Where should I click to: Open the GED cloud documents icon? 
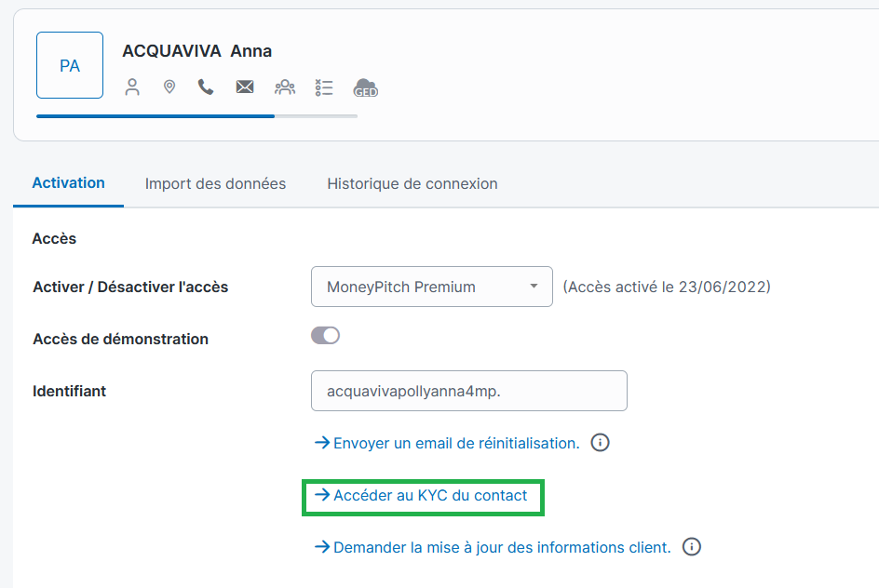tap(365, 88)
